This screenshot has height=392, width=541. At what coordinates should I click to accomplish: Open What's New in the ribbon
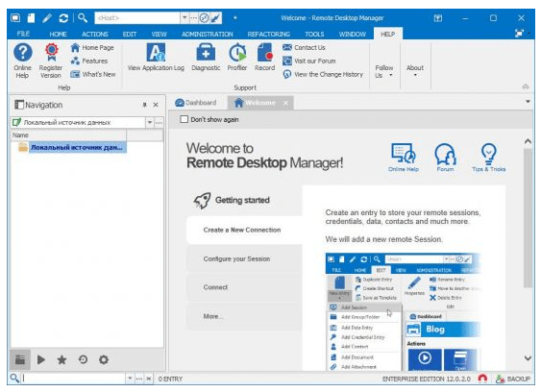93,74
